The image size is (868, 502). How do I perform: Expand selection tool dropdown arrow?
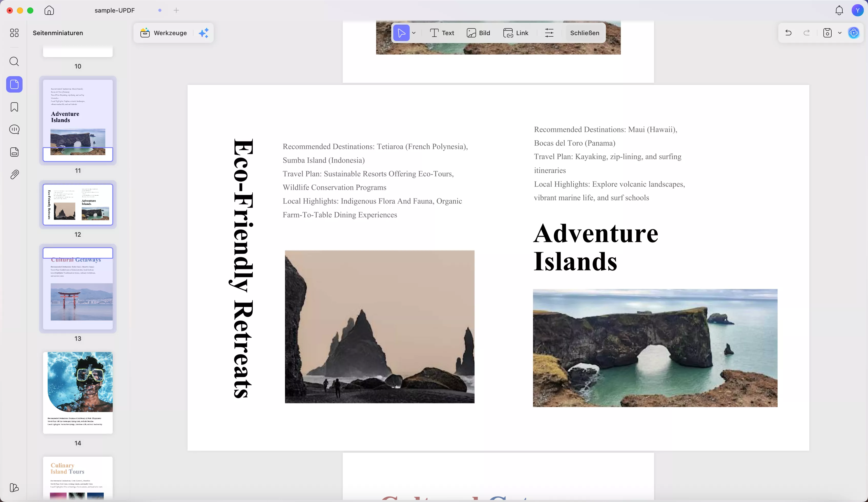(x=414, y=33)
